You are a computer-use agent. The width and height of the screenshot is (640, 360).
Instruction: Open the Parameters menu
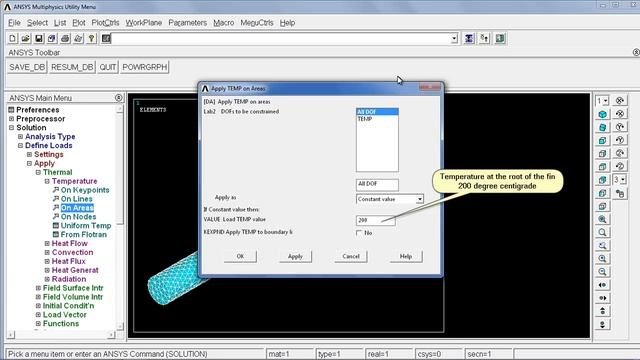point(187,23)
